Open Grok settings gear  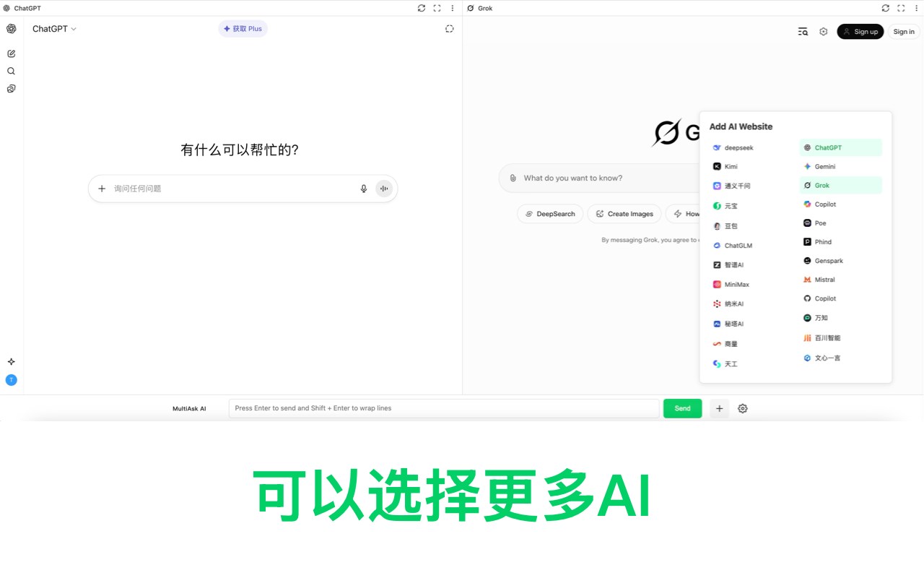(823, 32)
